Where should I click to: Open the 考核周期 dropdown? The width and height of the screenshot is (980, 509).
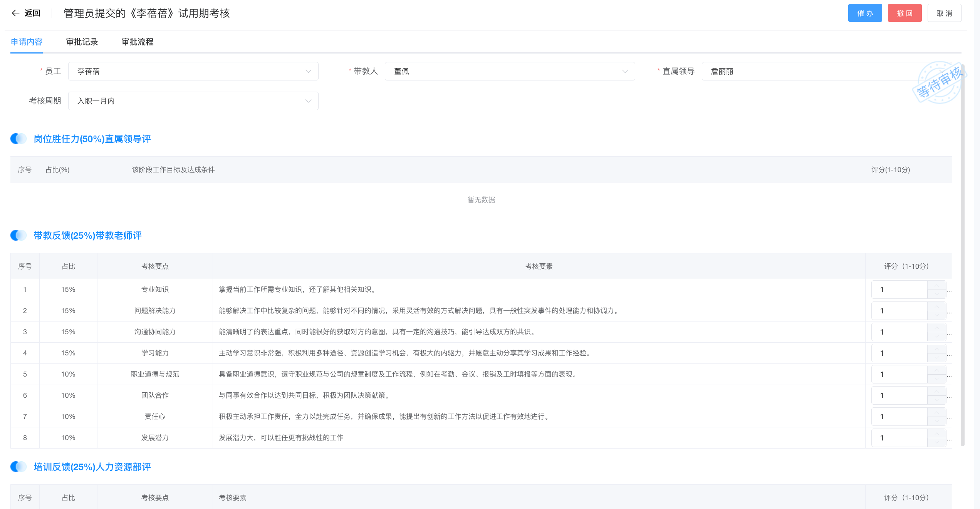coord(193,101)
